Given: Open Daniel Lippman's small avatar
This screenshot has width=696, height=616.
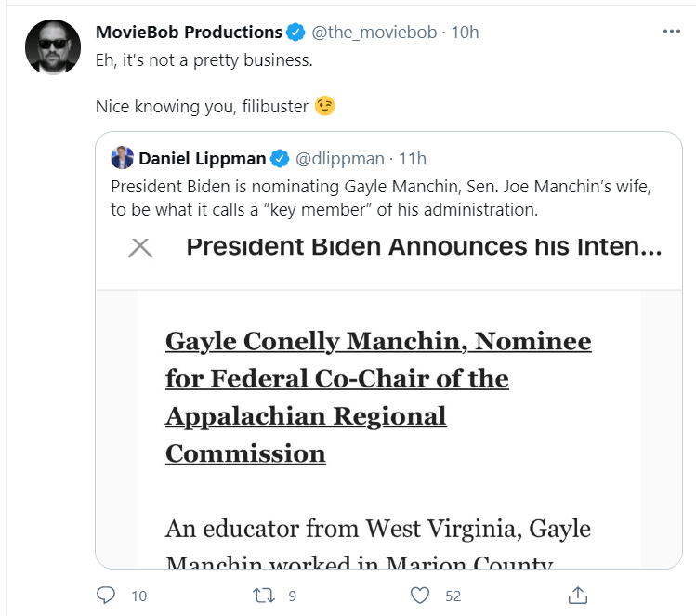Looking at the screenshot, I should (x=122, y=158).
